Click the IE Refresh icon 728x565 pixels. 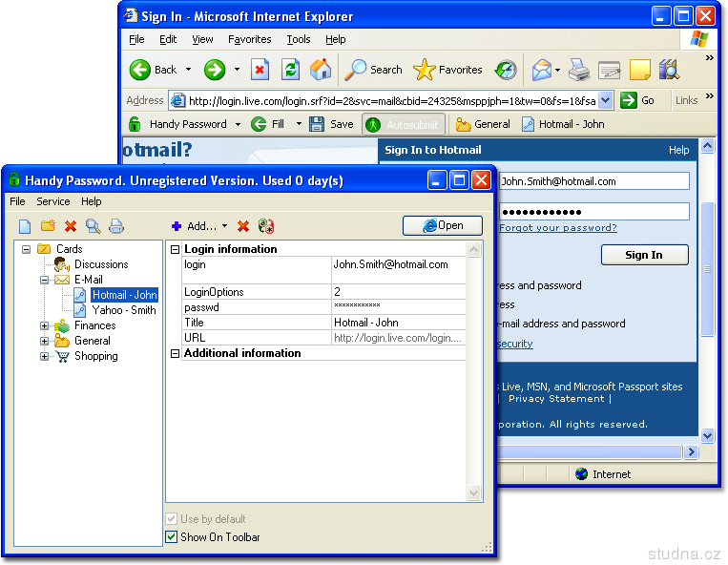[291, 70]
